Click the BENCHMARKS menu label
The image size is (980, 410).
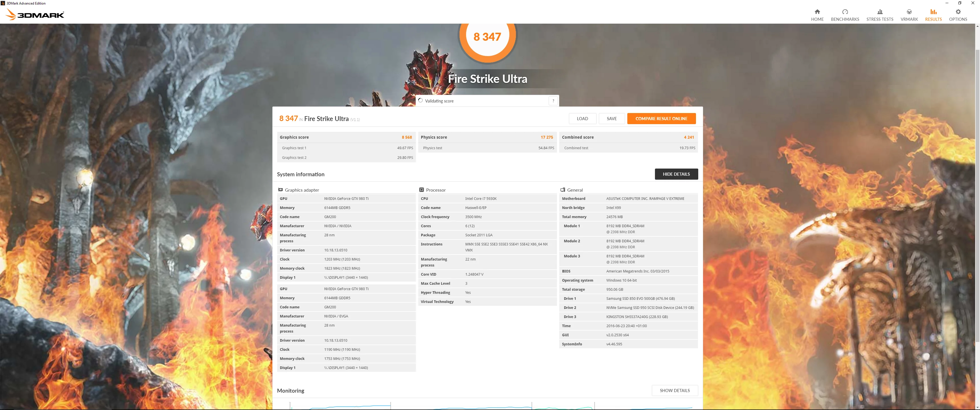coord(845,19)
